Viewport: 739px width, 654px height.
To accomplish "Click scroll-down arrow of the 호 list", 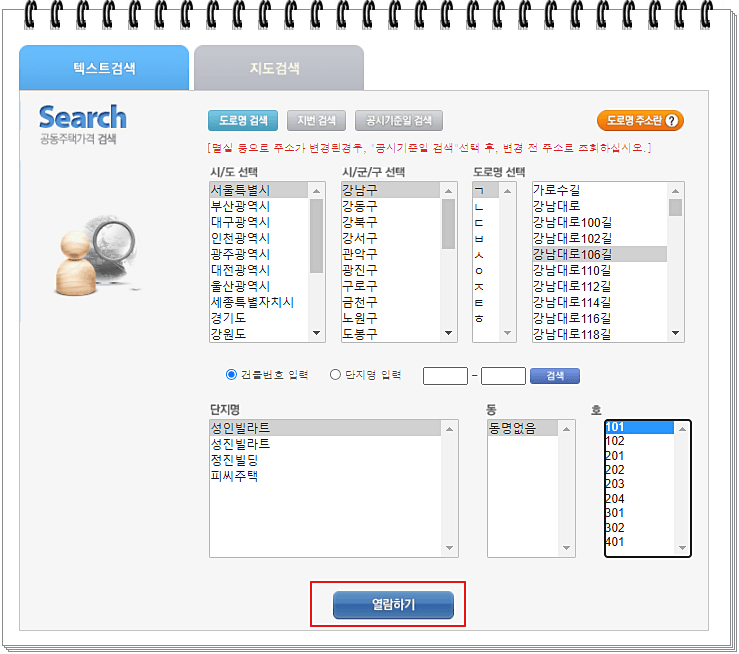I will click(682, 548).
